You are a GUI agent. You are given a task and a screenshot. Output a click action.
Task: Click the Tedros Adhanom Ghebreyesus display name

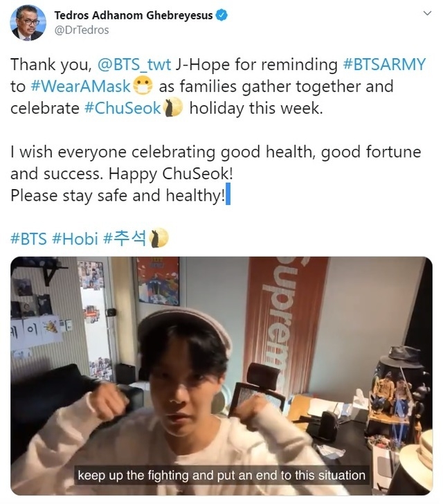(133, 15)
